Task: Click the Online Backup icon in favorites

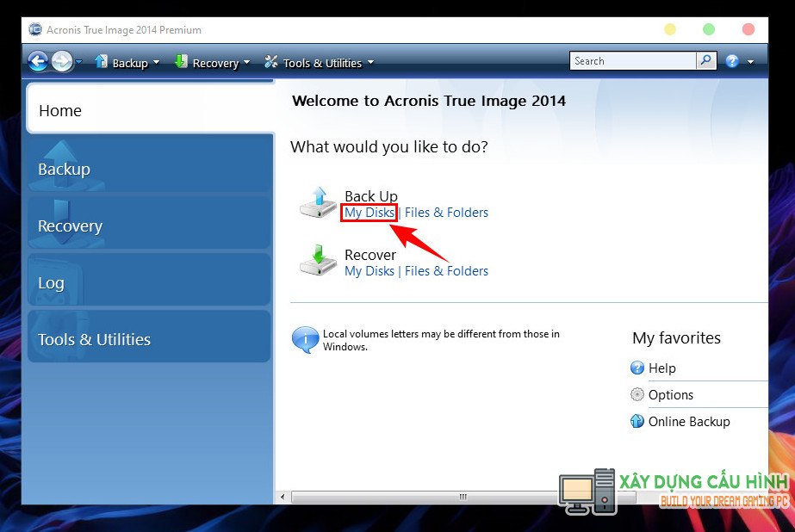Action: [637, 421]
